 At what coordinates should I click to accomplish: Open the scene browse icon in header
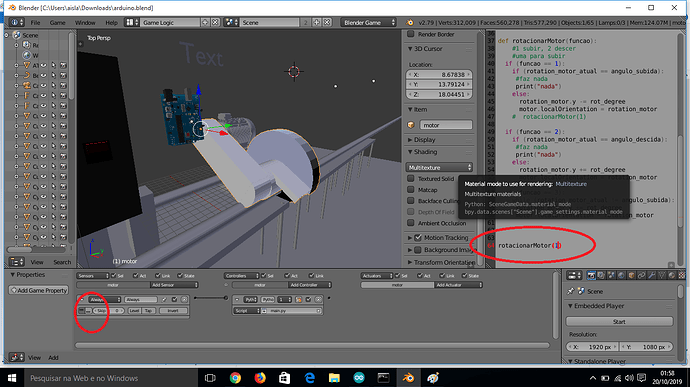(x=231, y=22)
